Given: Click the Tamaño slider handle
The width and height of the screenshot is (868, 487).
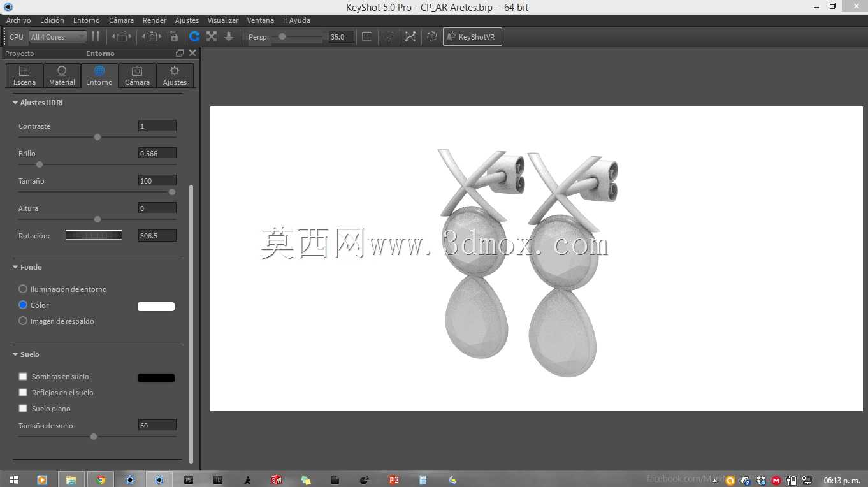Looking at the screenshot, I should point(172,192).
